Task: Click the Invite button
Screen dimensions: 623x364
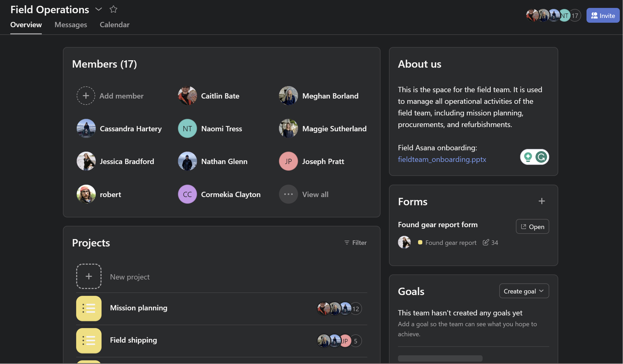Action: click(603, 16)
